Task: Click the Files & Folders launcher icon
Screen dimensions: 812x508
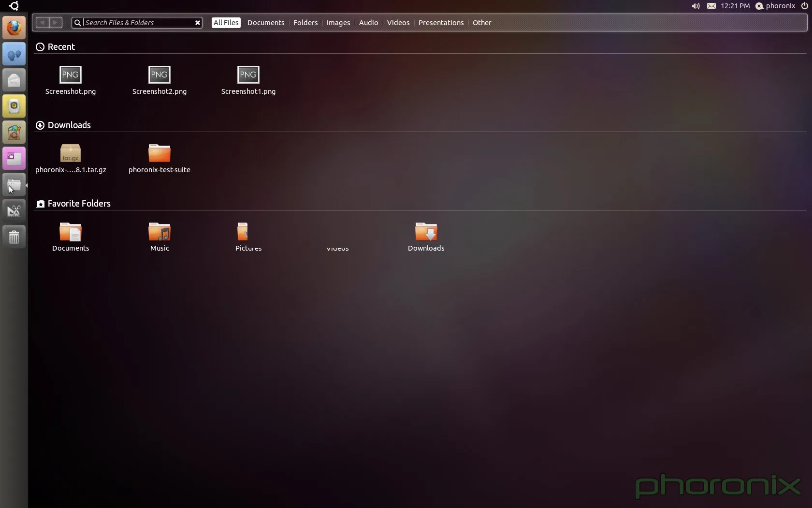Action: click(x=14, y=185)
